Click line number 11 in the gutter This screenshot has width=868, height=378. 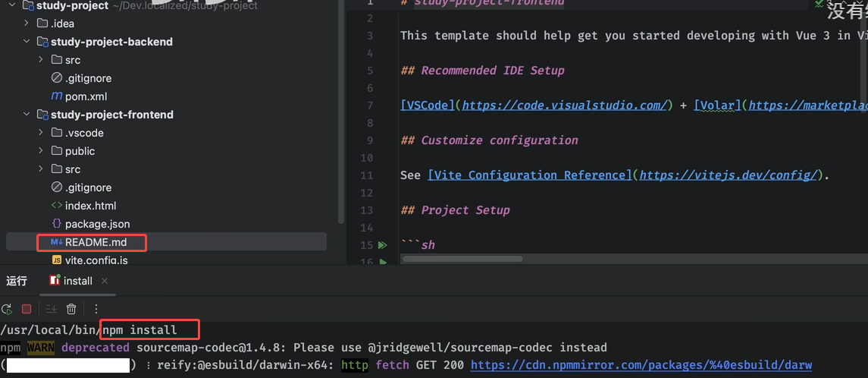pyautogui.click(x=366, y=175)
